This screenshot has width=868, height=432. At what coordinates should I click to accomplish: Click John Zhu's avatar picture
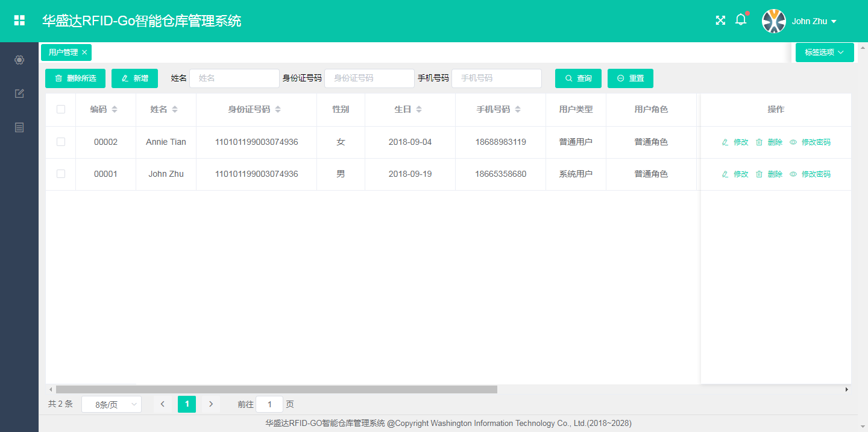click(774, 21)
